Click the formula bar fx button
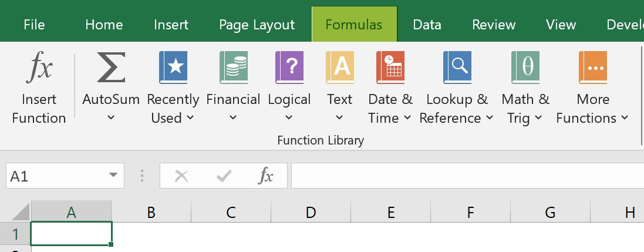This screenshot has height=252, width=644. click(266, 176)
